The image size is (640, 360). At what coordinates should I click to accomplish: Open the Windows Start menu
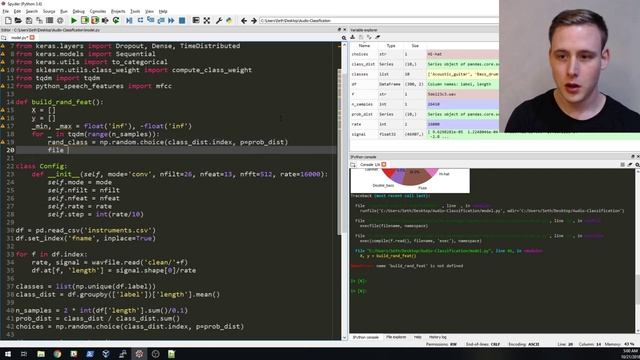(x=8, y=354)
